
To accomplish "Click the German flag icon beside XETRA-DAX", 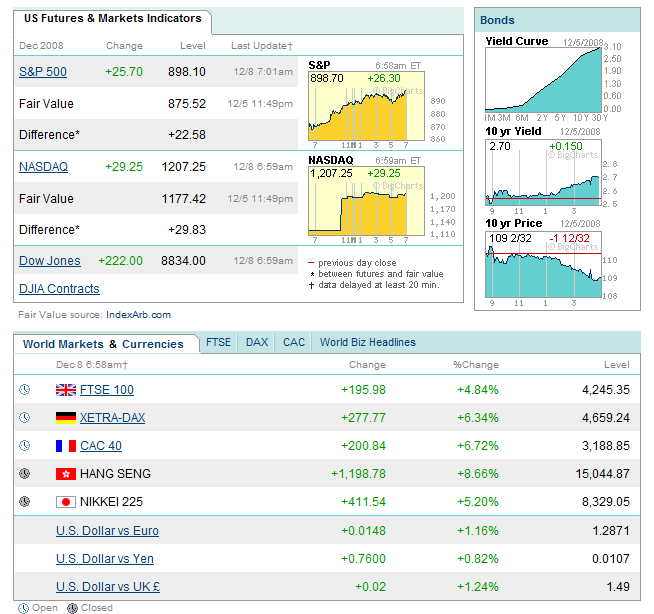I will 66,418.
